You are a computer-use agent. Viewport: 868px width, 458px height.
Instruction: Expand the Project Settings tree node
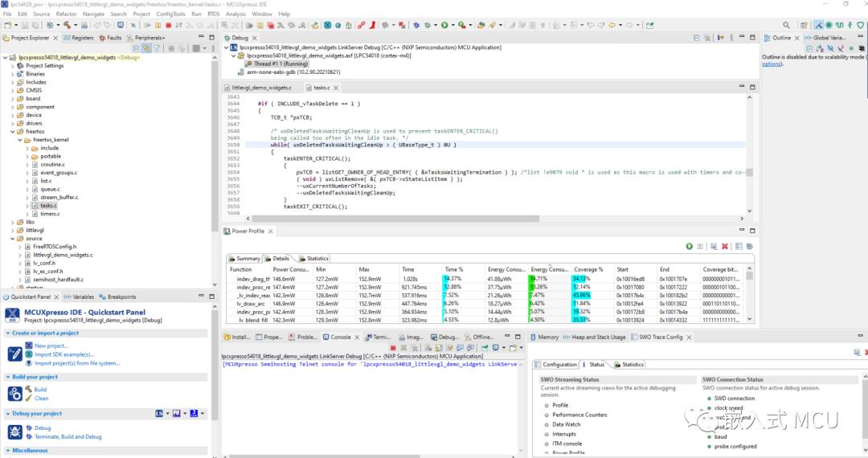13,66
